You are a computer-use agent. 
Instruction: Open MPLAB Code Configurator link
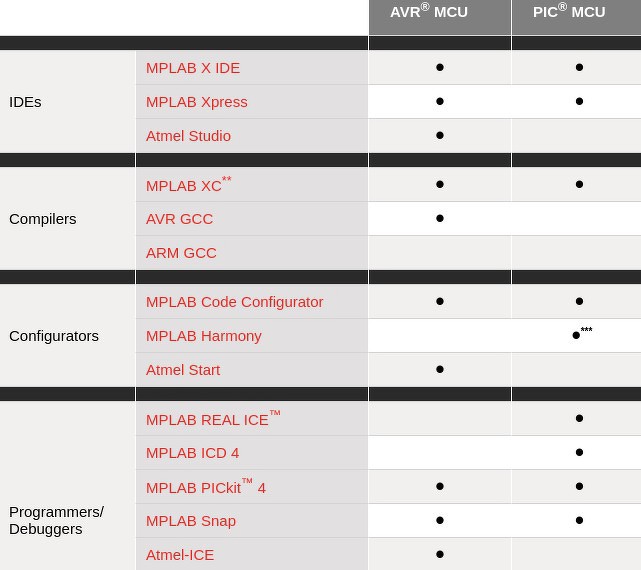[x=235, y=302]
